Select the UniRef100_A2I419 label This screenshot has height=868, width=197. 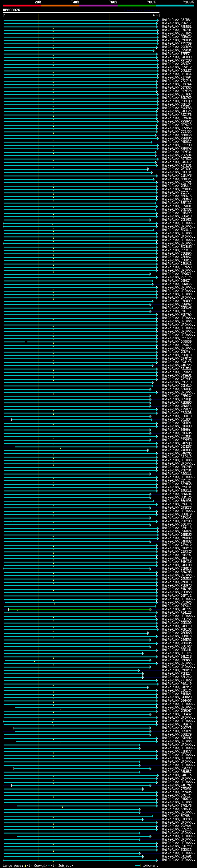[x=177, y=457]
